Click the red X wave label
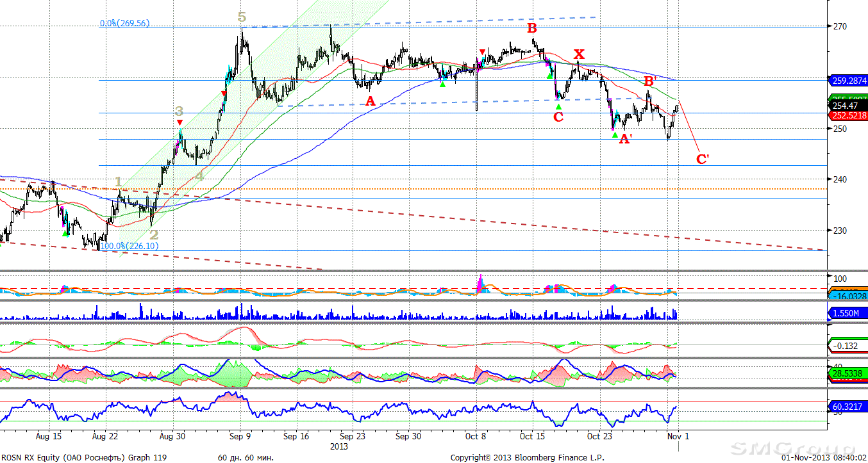868x463 pixels. (578, 54)
